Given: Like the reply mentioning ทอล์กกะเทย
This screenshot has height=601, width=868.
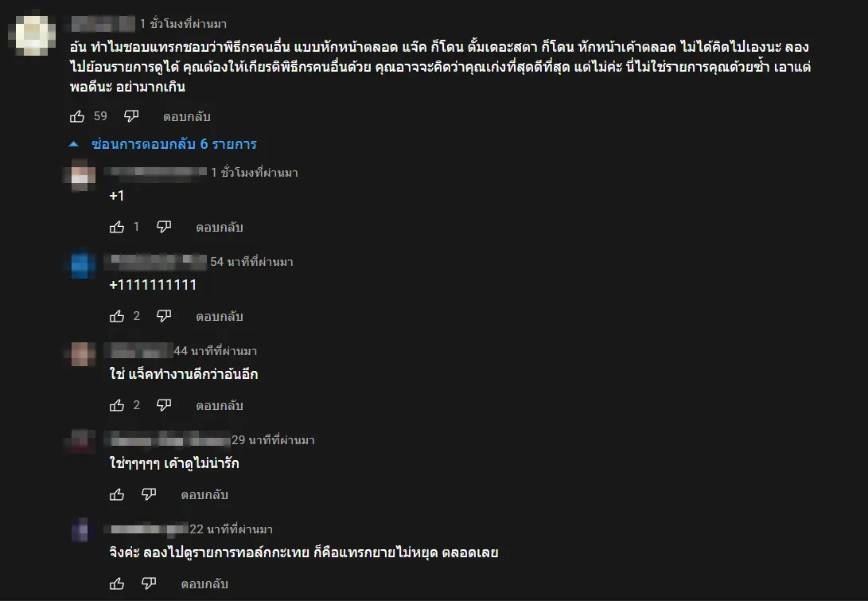Looking at the screenshot, I should pyautogui.click(x=117, y=583).
